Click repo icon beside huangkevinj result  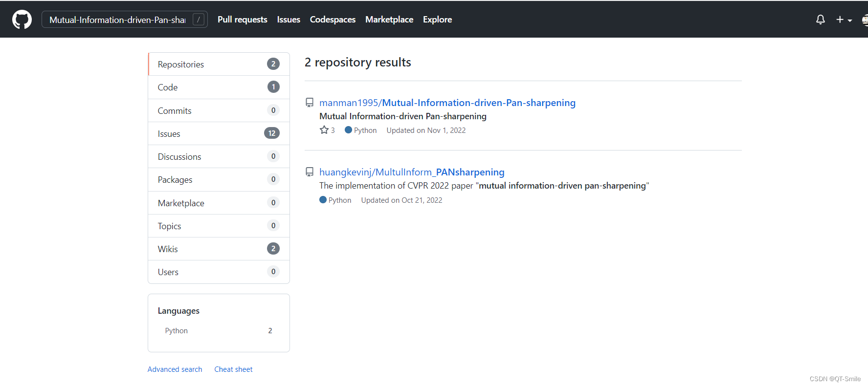(310, 172)
